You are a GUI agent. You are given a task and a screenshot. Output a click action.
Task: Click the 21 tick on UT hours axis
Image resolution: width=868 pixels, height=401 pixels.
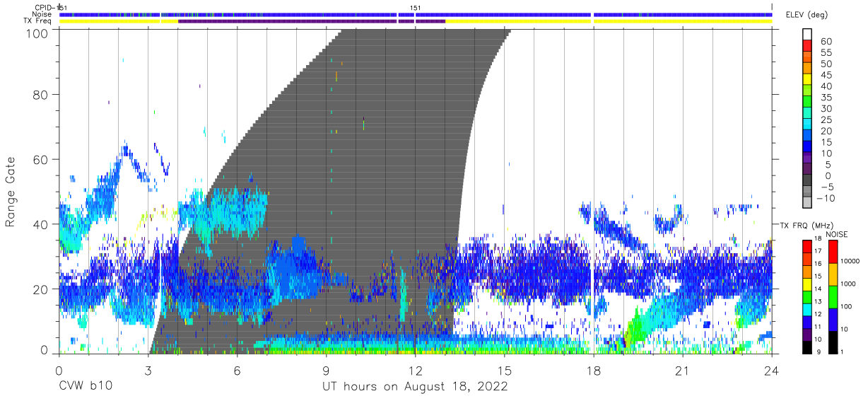click(683, 371)
